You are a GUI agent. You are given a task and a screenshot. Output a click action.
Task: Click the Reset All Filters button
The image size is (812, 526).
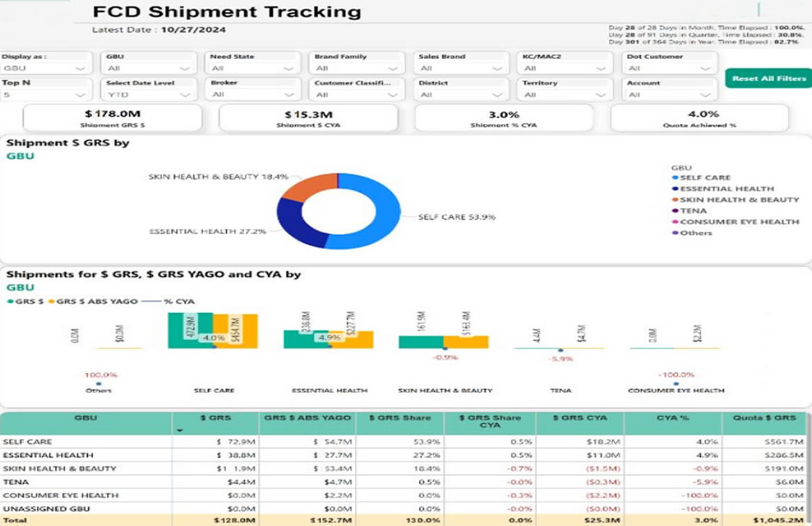pos(767,79)
